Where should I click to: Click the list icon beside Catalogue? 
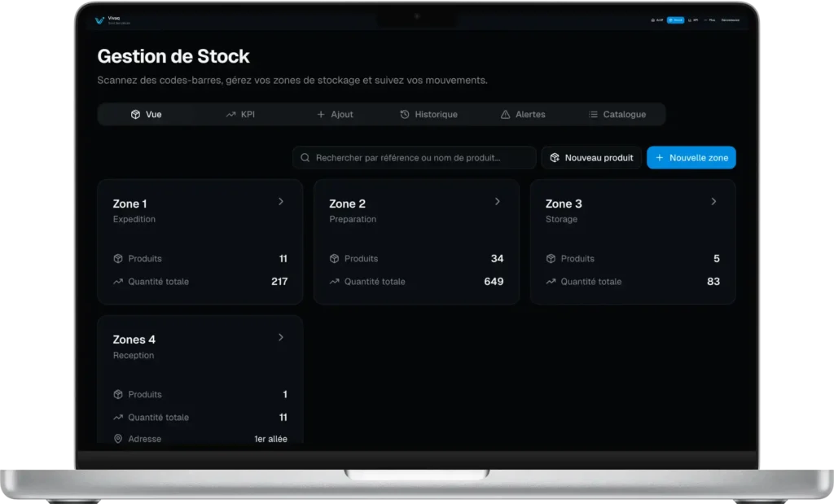pos(593,115)
